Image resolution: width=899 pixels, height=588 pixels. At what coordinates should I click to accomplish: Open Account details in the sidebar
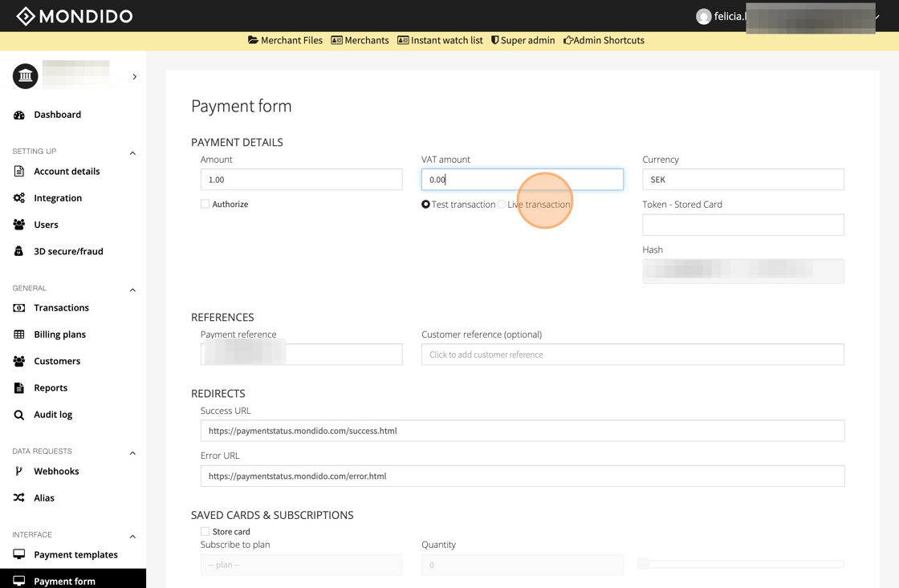tap(67, 172)
